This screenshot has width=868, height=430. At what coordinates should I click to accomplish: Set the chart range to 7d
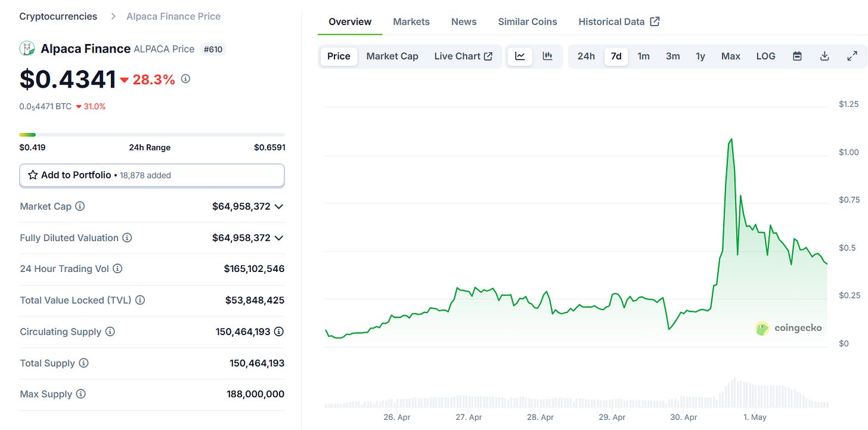[x=616, y=56]
